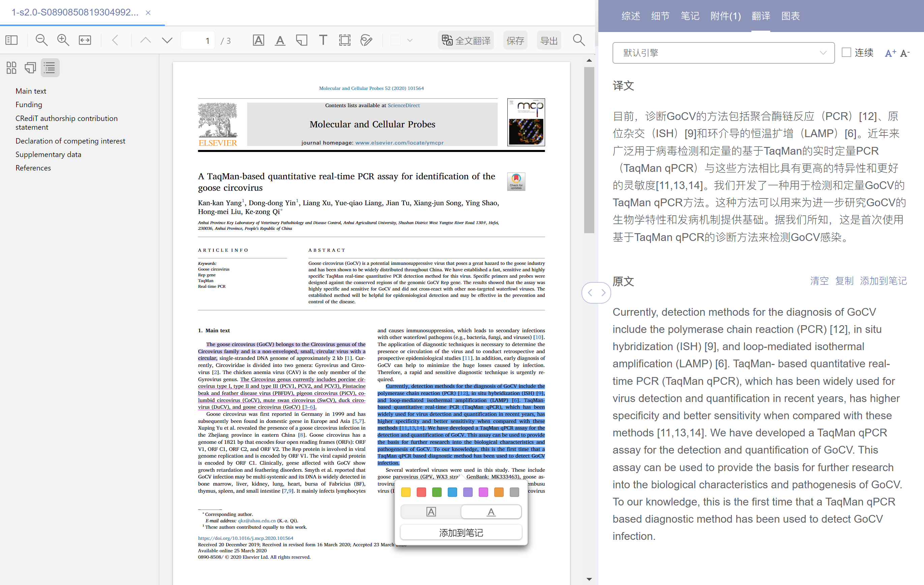Click scrollbar down arrow

click(589, 579)
